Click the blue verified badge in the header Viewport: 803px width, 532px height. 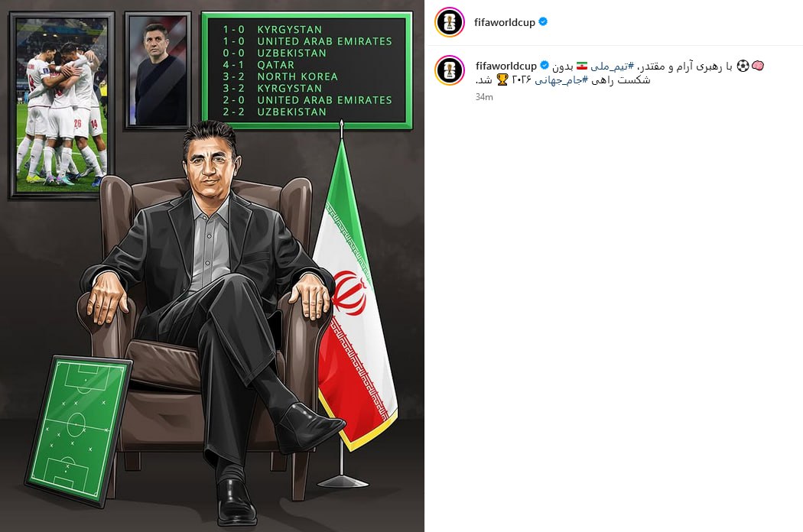coord(543,21)
